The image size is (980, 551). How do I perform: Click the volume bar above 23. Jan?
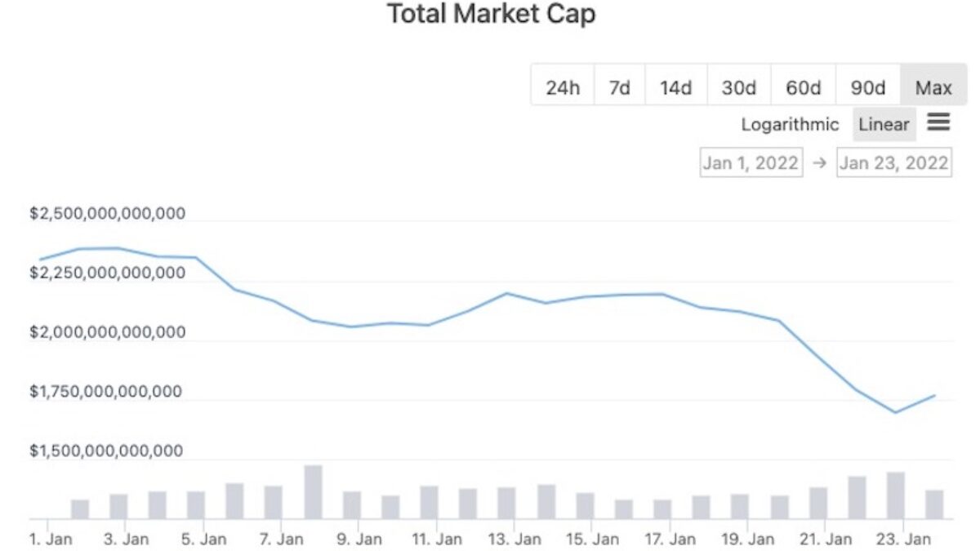coord(895,495)
